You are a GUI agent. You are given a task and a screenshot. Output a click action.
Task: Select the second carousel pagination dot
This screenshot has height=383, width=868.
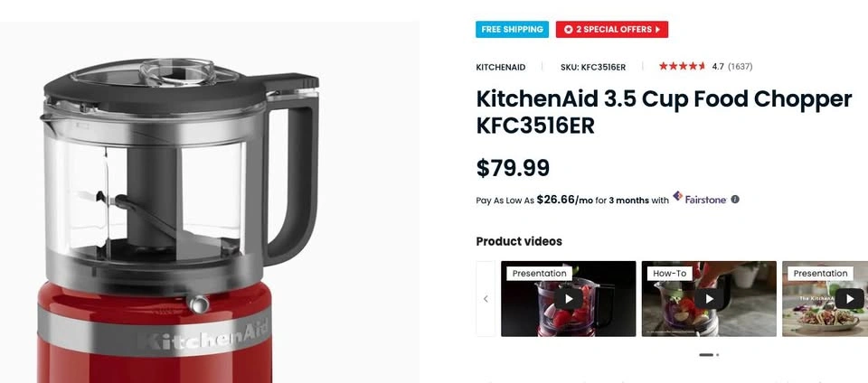[x=717, y=355]
